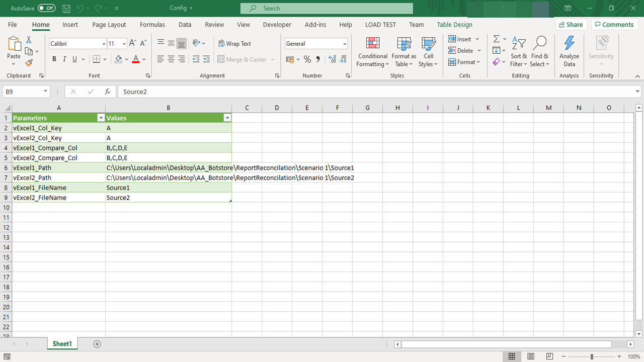The width and height of the screenshot is (644, 362).
Task: Open Find & Select menu
Action: coord(539,52)
